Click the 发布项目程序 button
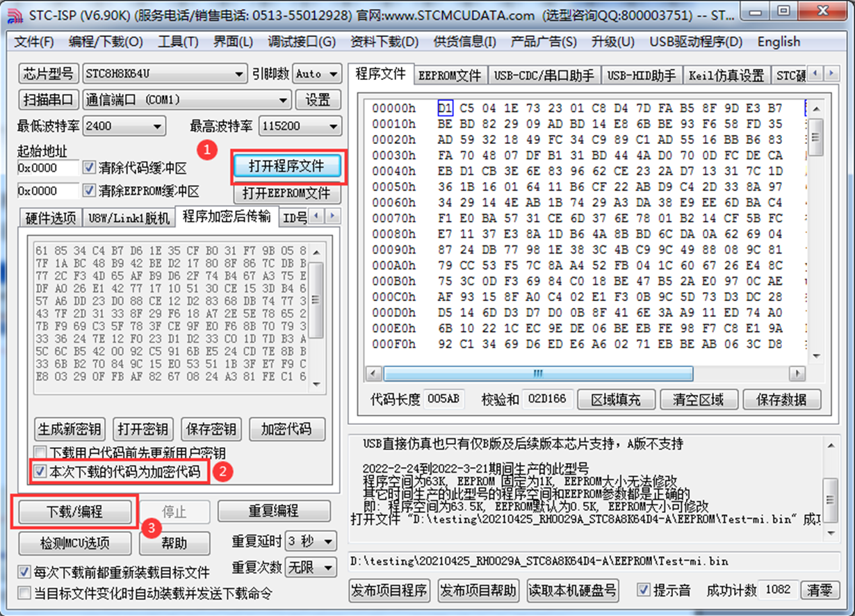 [389, 591]
